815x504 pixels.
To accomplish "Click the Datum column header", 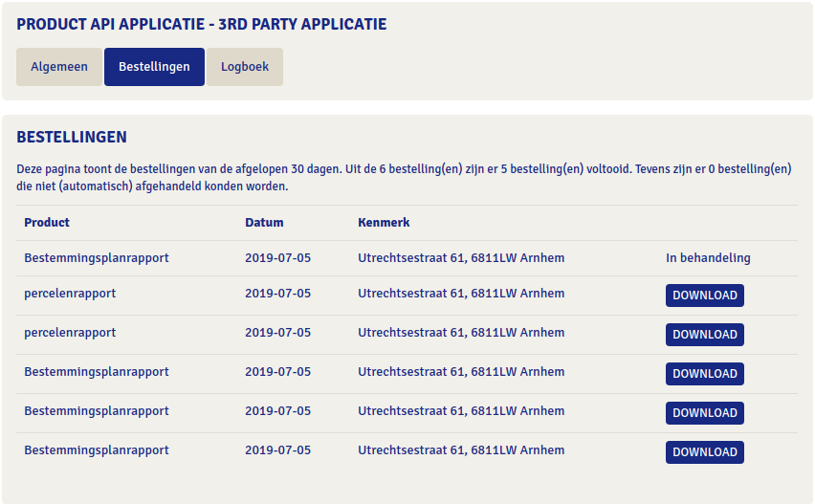I will pos(264,223).
